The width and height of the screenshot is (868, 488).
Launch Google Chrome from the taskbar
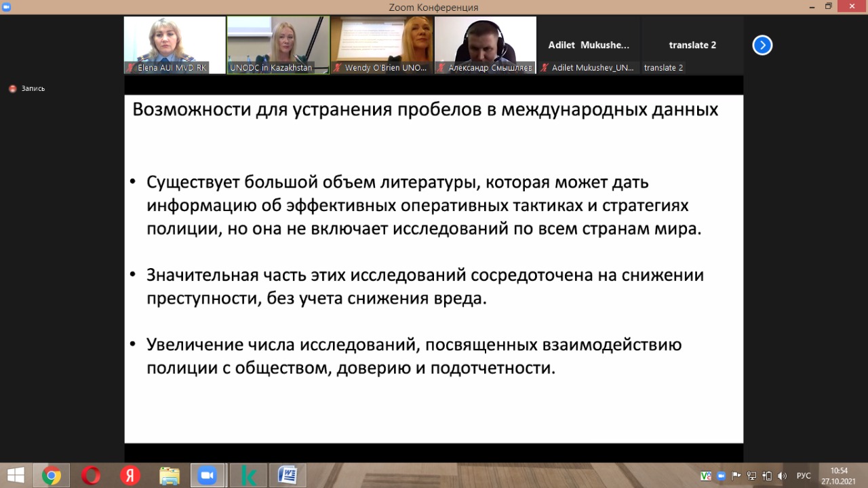[52, 475]
